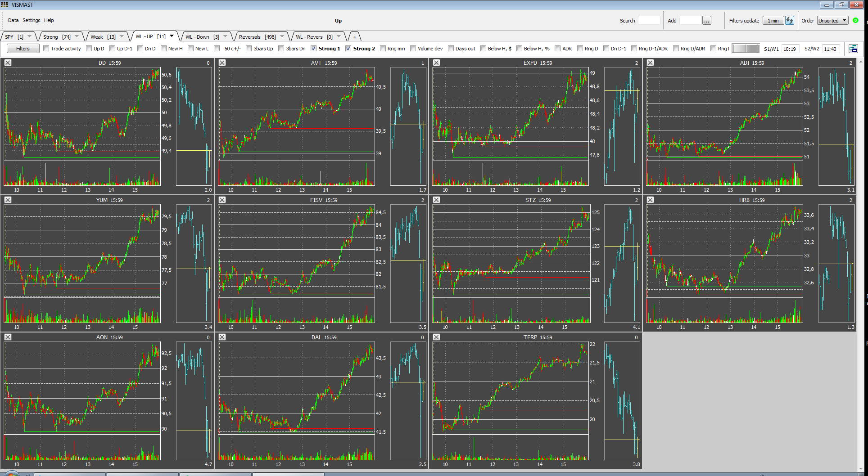Check the Below H, % filter

(520, 49)
